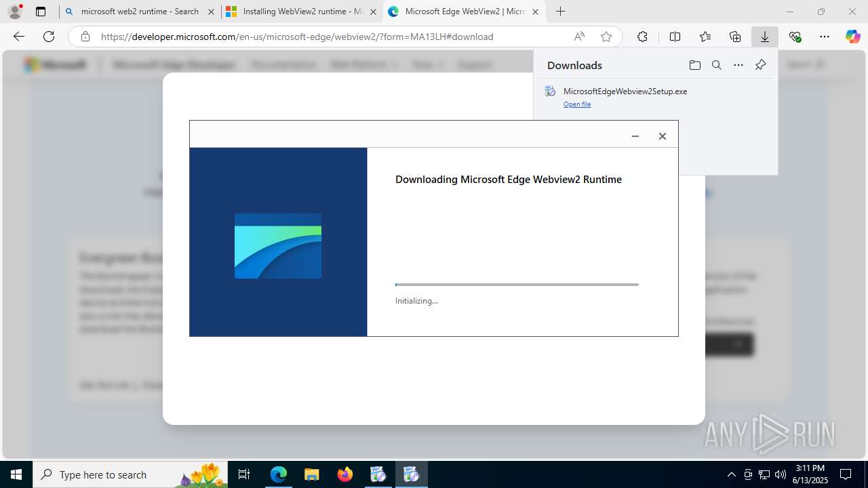The height and width of the screenshot is (488, 868).
Task: Select the 'Microsoft Edge WebView2' tab
Action: click(x=464, y=12)
